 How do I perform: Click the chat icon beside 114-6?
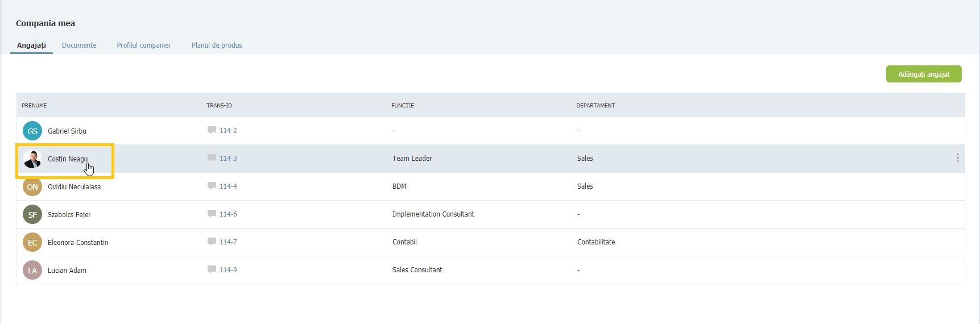pyautogui.click(x=212, y=214)
